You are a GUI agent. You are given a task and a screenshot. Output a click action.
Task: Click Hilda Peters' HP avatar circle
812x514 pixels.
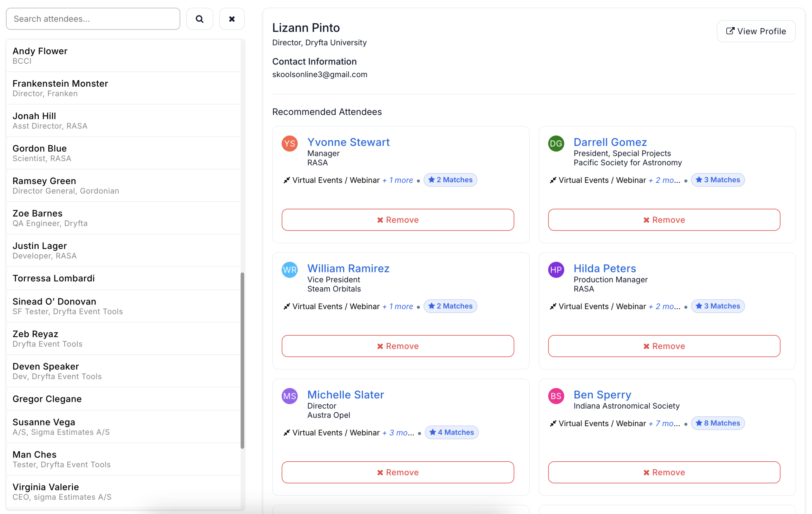tap(556, 270)
